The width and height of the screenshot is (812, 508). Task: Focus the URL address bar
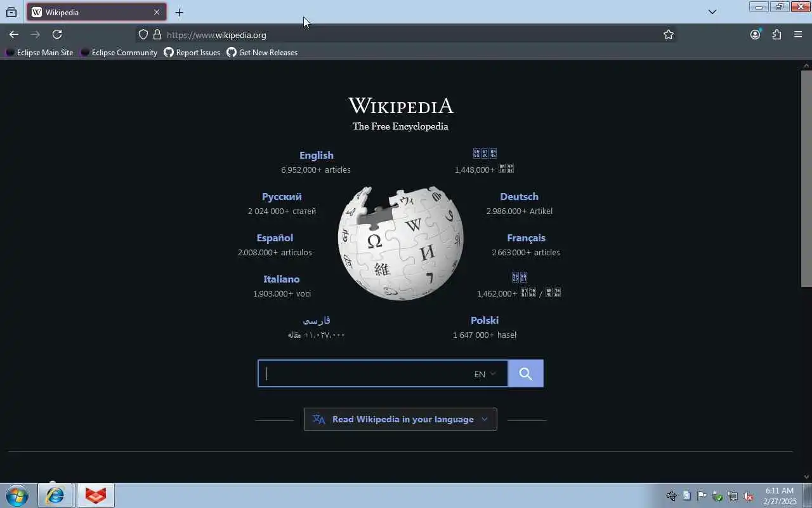(406, 35)
